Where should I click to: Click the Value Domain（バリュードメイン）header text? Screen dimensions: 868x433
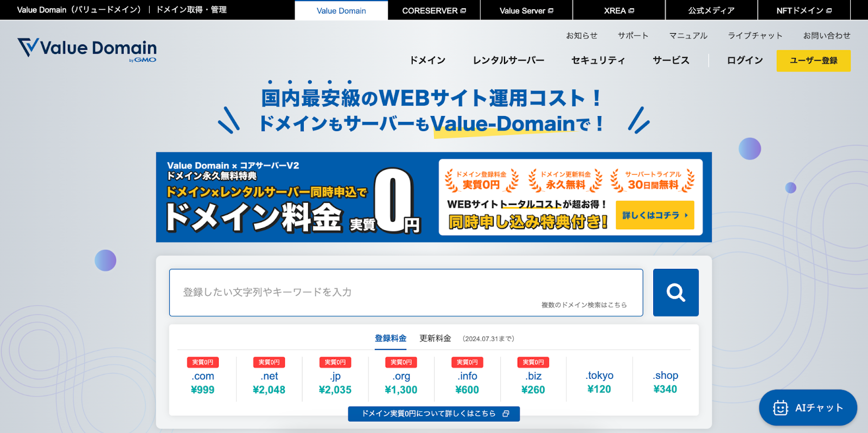(80, 10)
